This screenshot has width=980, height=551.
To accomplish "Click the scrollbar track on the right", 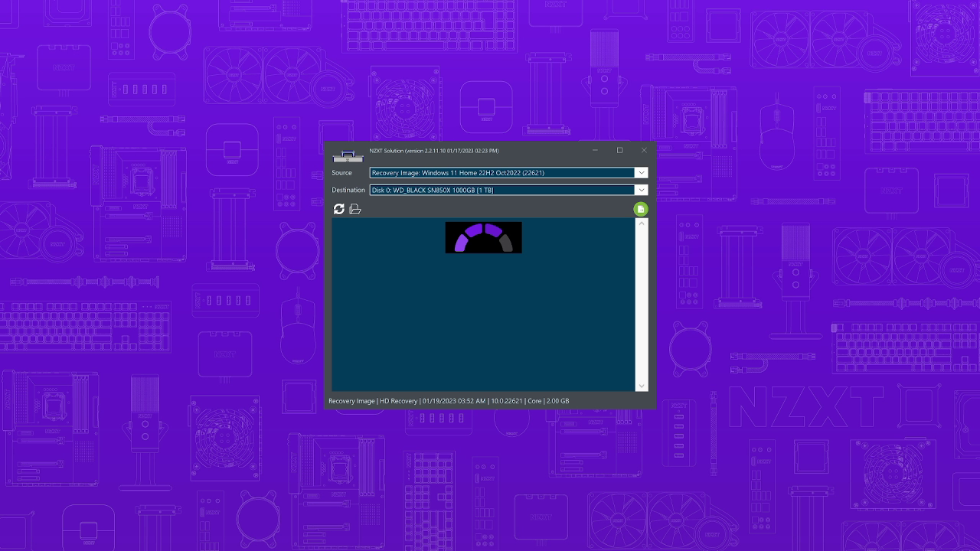I will click(x=642, y=306).
